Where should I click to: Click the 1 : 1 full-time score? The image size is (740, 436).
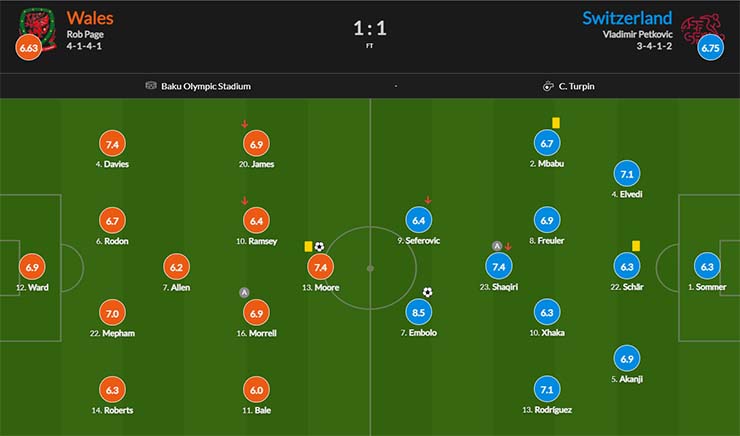[370, 28]
